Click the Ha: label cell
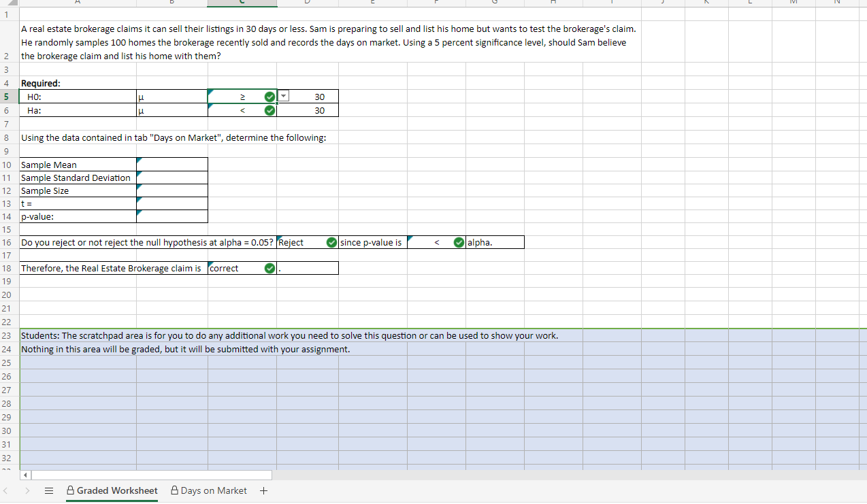867x504 pixels. [78, 110]
